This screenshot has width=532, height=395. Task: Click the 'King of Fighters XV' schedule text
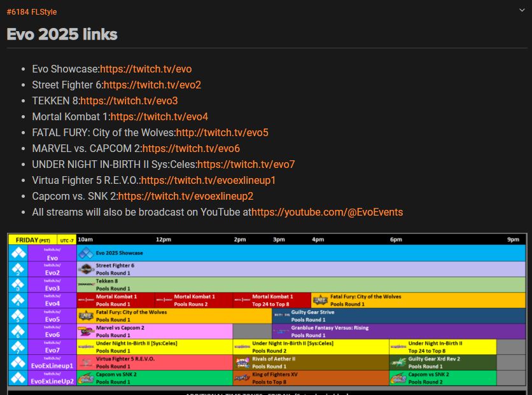[x=275, y=374]
